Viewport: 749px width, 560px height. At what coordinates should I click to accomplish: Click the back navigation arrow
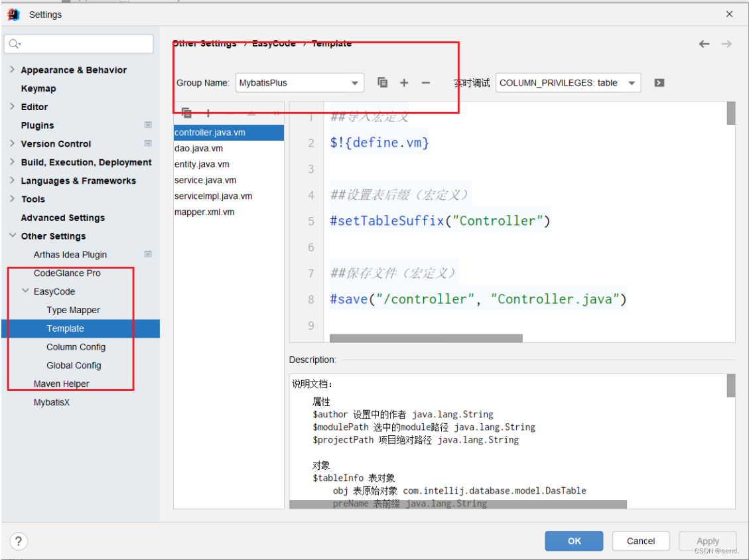coord(704,43)
